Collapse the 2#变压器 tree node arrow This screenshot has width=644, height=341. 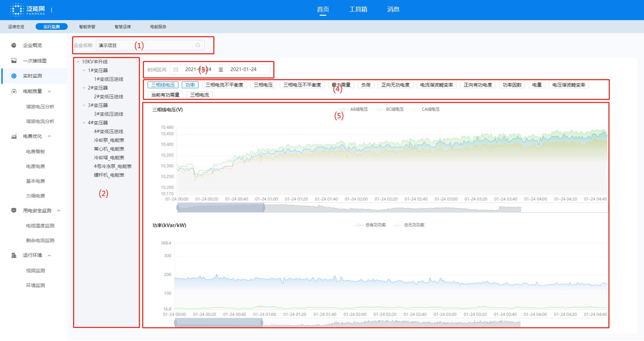84,88
